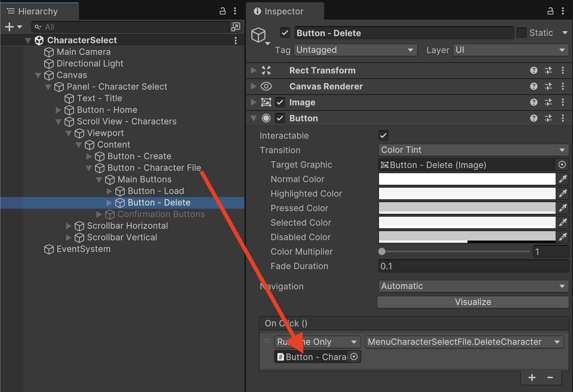
Task: Open the Tag Untagged dropdown
Action: click(355, 50)
